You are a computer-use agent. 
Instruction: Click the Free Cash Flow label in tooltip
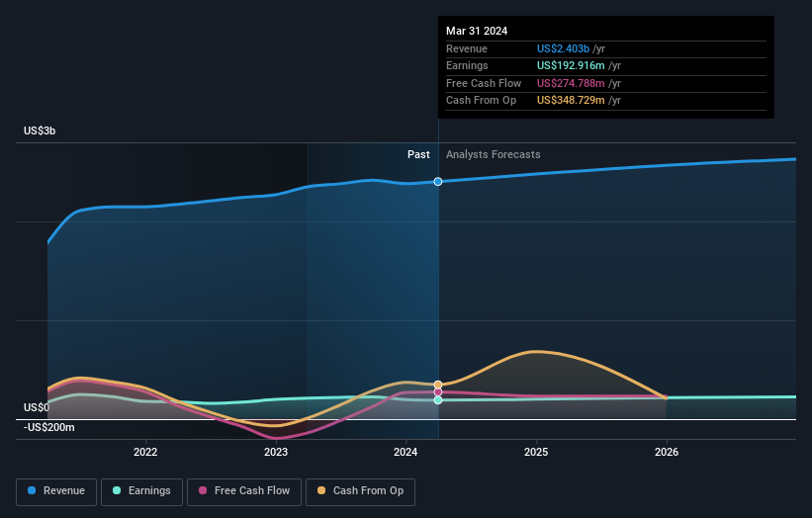click(x=484, y=83)
